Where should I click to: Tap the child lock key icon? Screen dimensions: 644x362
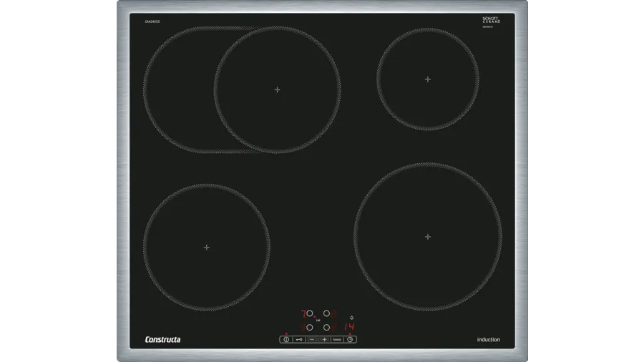coord(299,339)
